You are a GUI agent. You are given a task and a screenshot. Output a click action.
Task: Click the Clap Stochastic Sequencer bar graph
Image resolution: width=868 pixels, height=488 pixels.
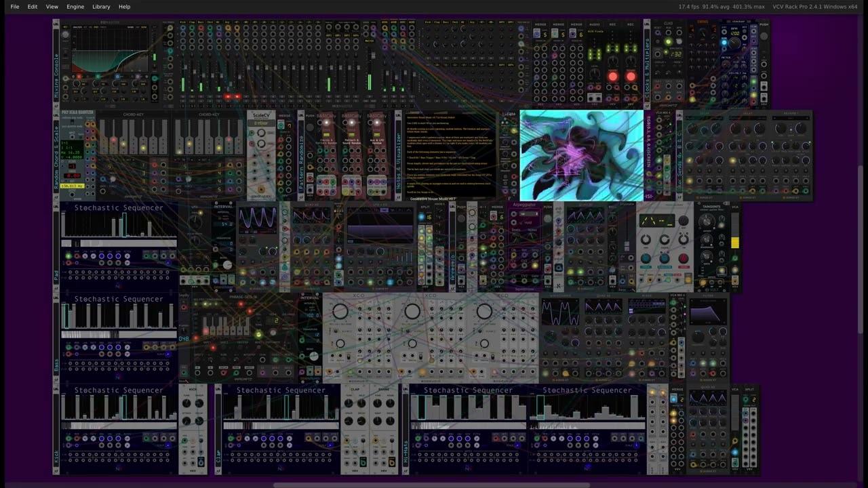point(281,408)
